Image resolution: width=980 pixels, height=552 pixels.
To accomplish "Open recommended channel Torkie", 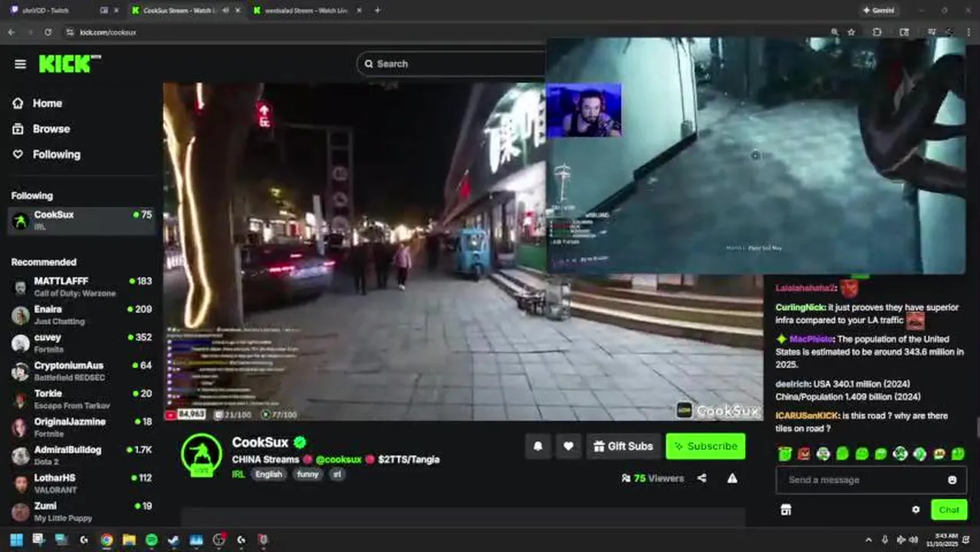I will pos(81,399).
